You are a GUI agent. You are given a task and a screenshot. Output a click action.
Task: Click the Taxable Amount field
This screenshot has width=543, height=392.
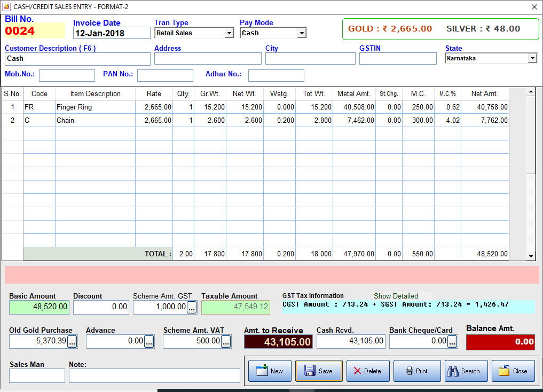click(236, 307)
